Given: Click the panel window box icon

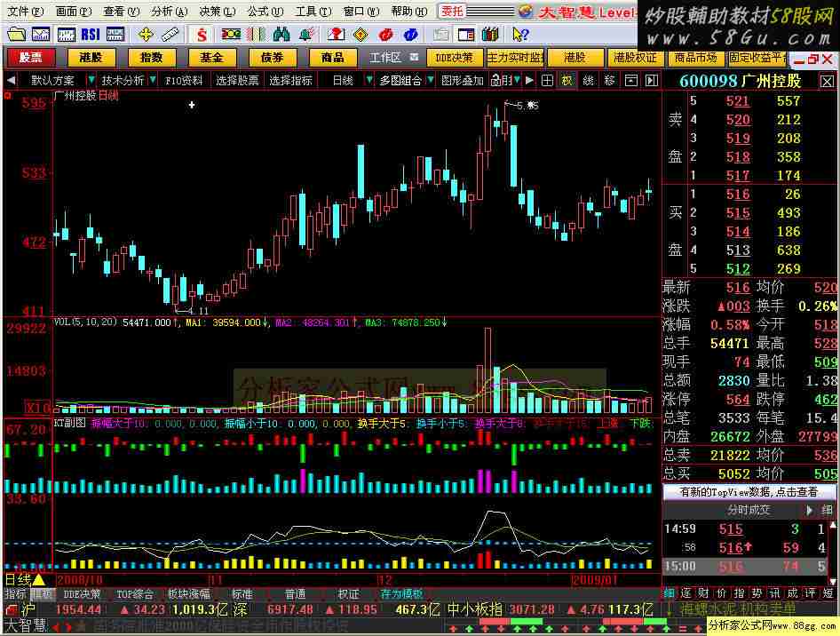Looking at the screenshot, I should pos(631,80).
